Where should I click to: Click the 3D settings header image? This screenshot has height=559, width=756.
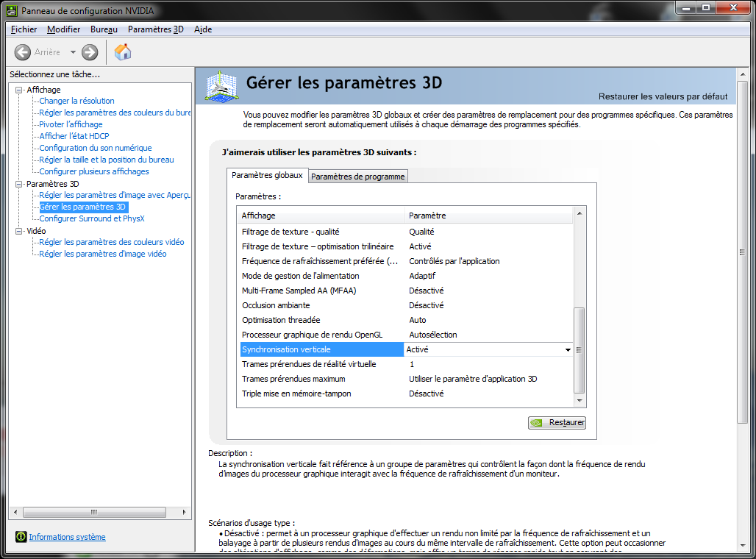pyautogui.click(x=221, y=86)
